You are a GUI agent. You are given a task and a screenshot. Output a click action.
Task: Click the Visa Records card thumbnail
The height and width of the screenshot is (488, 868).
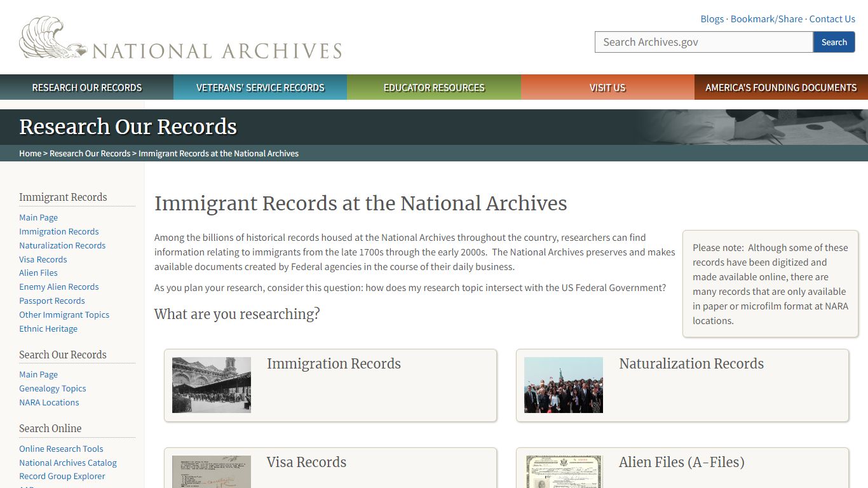point(212,471)
